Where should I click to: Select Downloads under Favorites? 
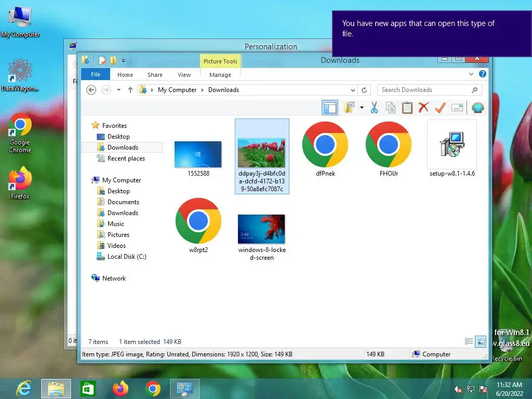[x=123, y=147]
